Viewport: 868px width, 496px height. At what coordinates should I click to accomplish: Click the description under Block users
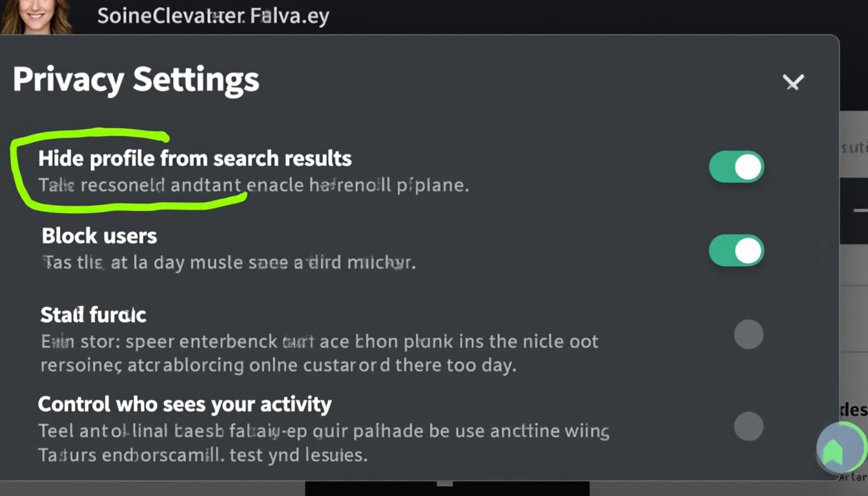(229, 263)
